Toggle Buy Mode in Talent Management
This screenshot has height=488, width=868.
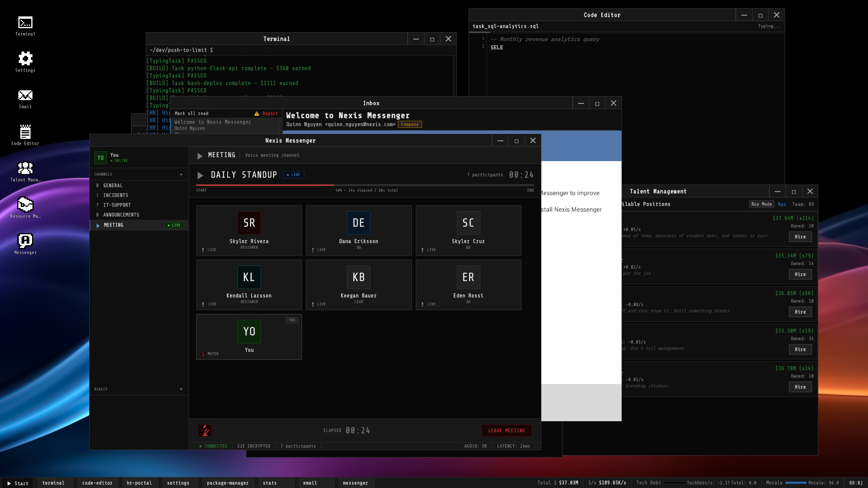coord(761,204)
